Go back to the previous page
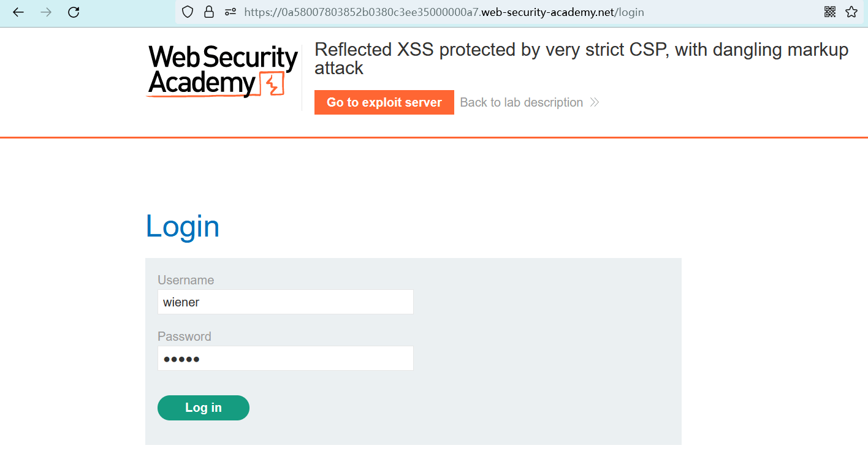 pyautogui.click(x=18, y=12)
